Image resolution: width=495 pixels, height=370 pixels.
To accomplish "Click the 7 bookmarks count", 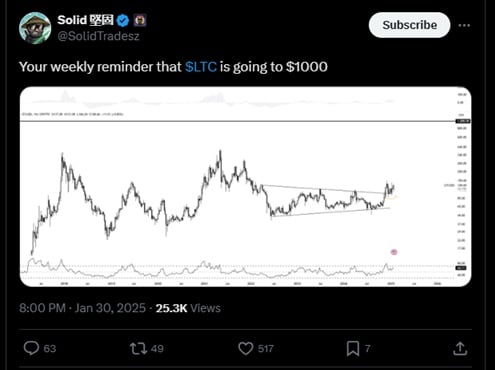I will tap(367, 349).
